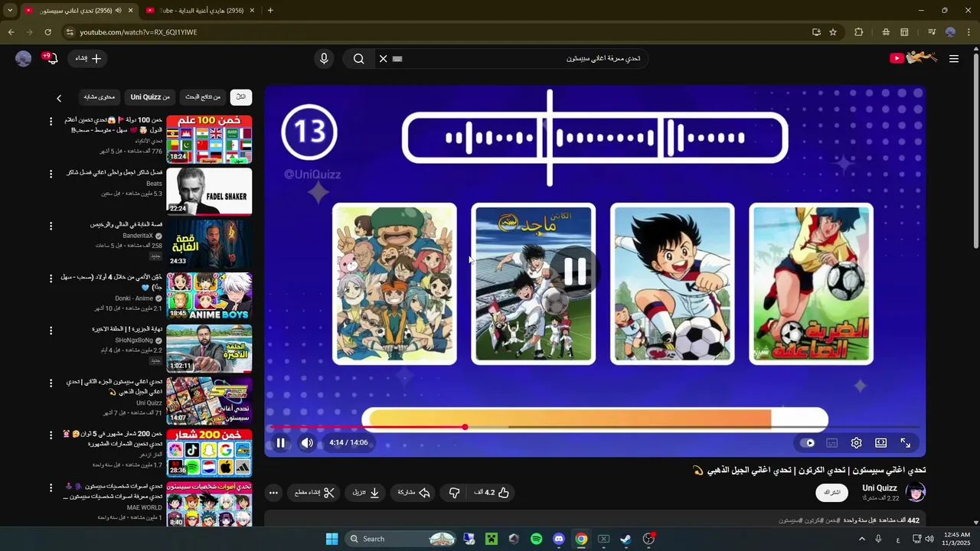Click the #سبيستون hashtag in the description
The width and height of the screenshot is (980, 551).
[x=792, y=520]
